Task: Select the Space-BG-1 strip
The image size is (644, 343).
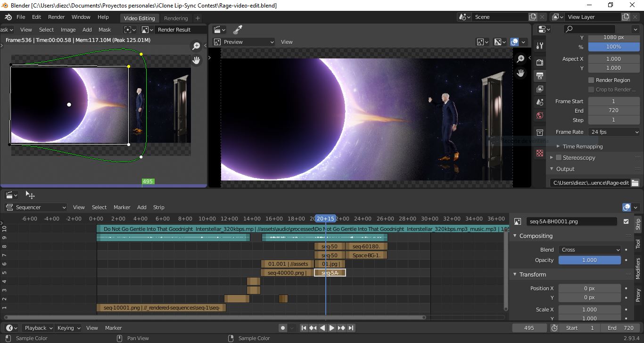Action: [x=366, y=255]
